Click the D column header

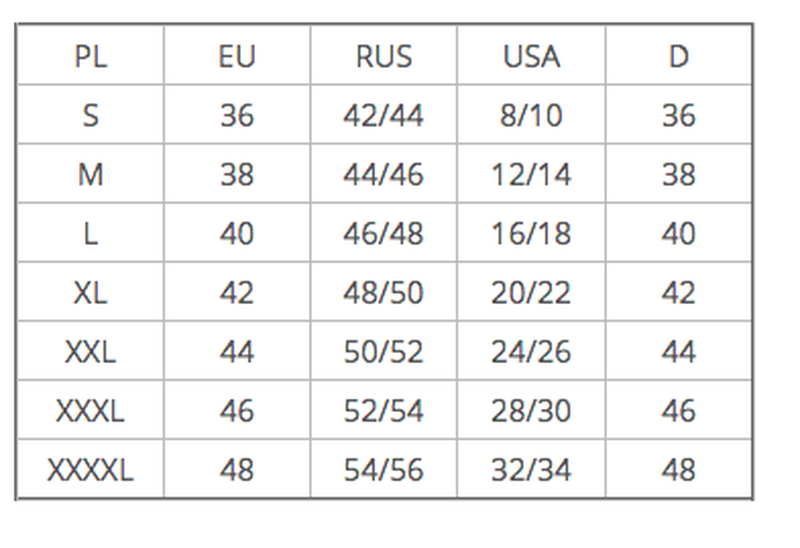pos(679,56)
